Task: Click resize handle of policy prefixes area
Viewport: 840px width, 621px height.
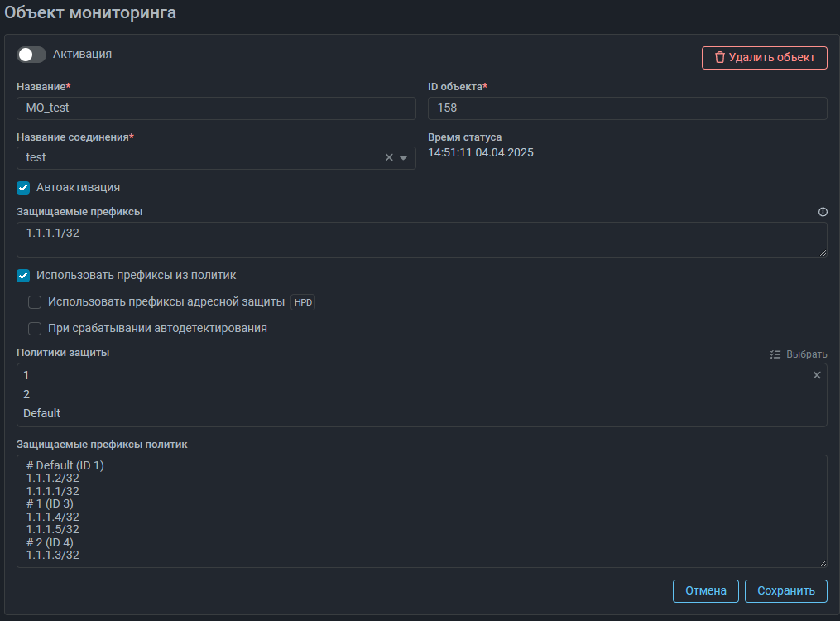Action: pos(823,563)
